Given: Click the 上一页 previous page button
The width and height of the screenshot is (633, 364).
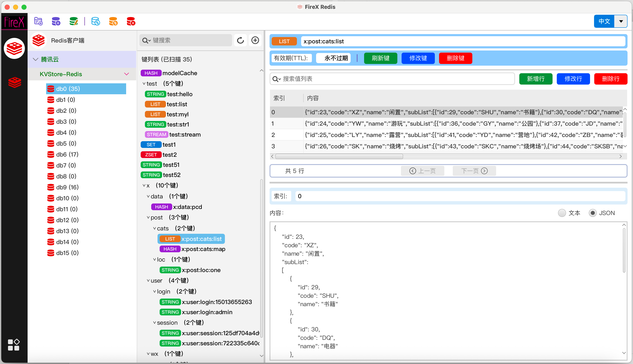Looking at the screenshot, I should tap(422, 171).
